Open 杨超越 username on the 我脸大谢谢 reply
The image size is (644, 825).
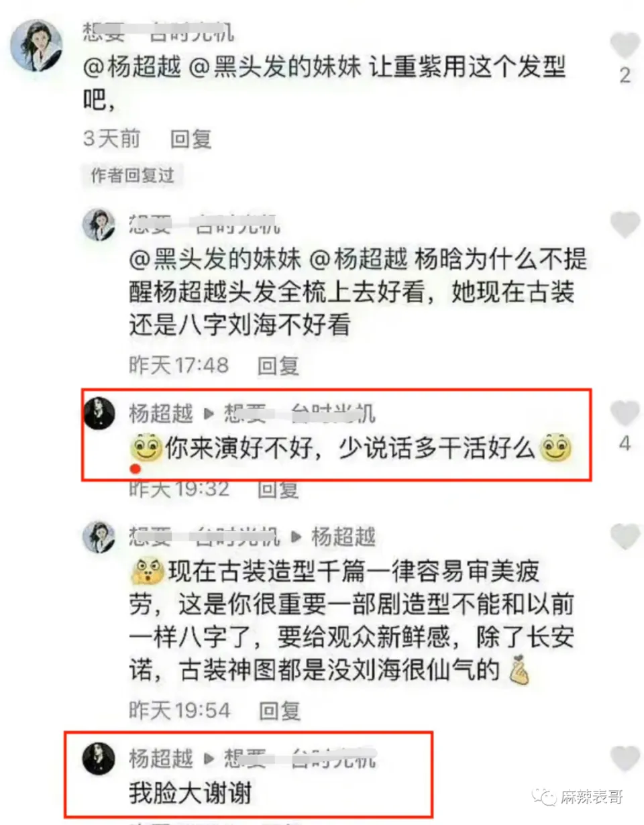click(161, 759)
